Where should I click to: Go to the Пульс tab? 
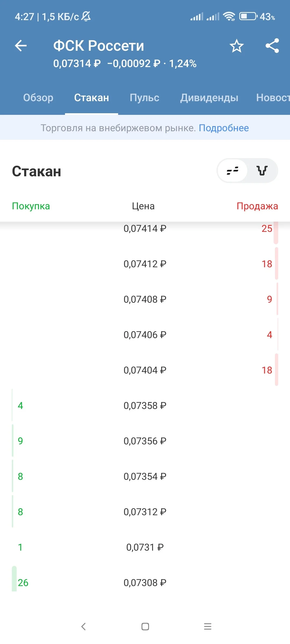pyautogui.click(x=144, y=98)
